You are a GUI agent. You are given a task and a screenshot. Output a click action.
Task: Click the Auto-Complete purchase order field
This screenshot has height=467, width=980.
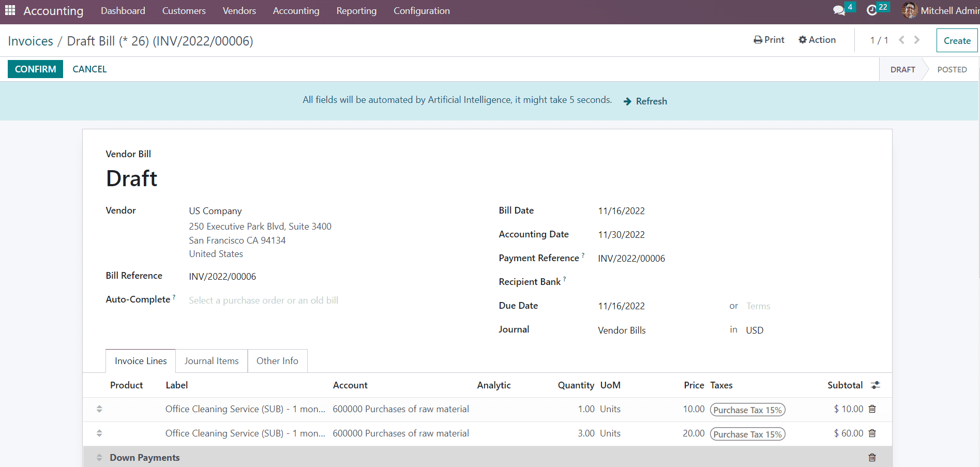click(x=263, y=300)
